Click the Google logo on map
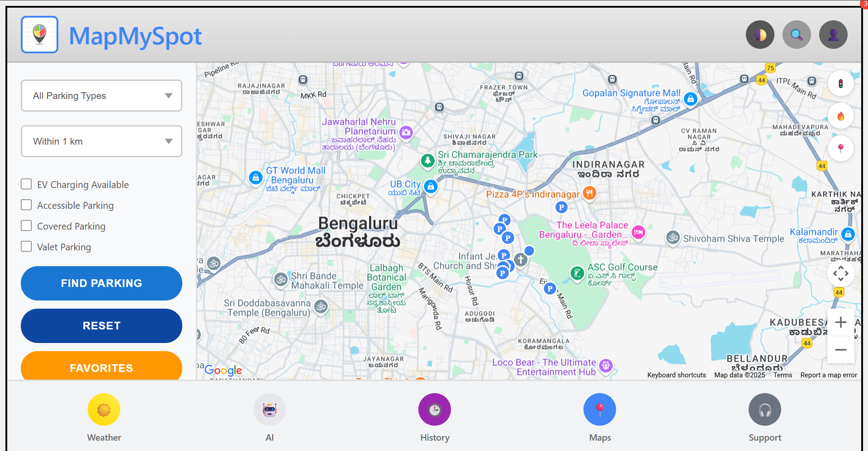The image size is (868, 451). click(223, 370)
